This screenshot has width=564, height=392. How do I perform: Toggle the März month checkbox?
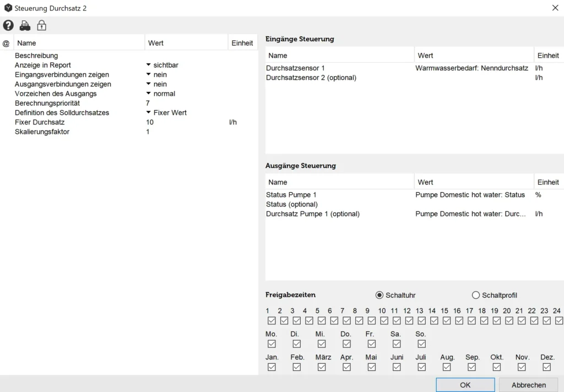click(x=322, y=367)
